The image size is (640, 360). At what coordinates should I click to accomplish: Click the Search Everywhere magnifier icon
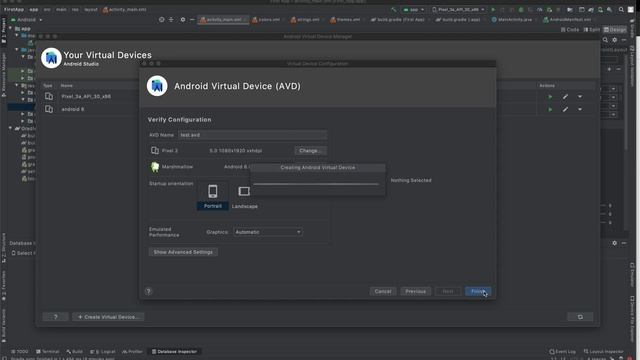[621, 9]
